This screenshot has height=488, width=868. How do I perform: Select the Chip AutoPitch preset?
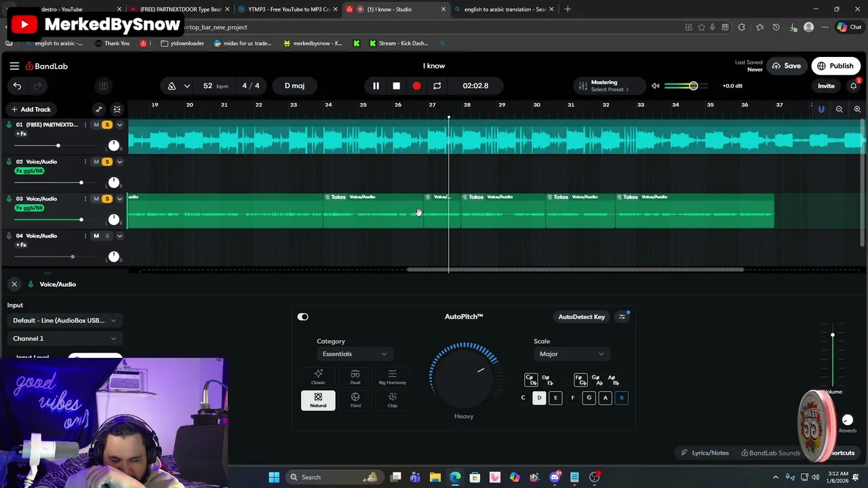point(392,400)
